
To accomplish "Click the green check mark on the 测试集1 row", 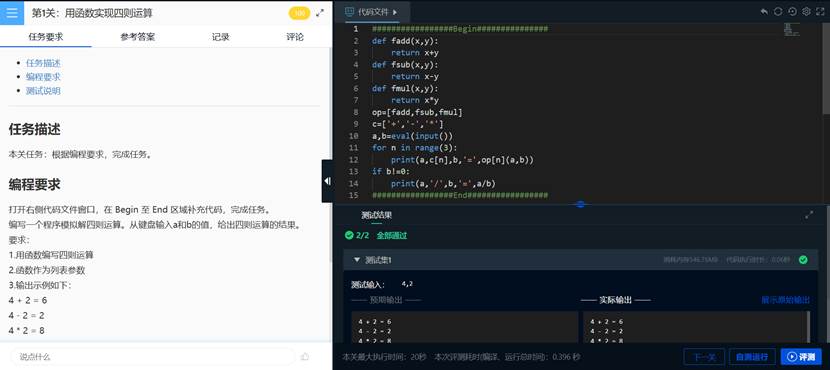I will (803, 259).
